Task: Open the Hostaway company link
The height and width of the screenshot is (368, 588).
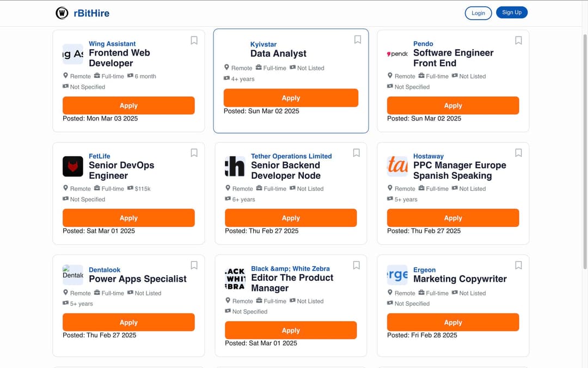Action: click(x=428, y=156)
